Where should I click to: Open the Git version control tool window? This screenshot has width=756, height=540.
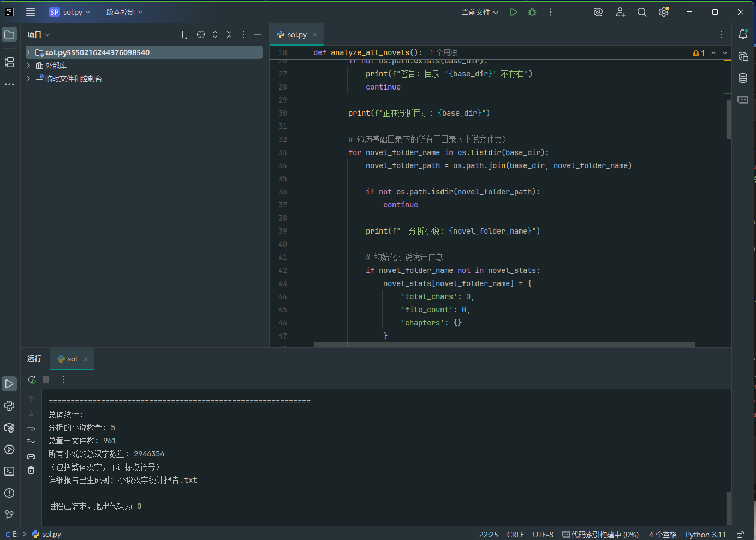point(9,515)
